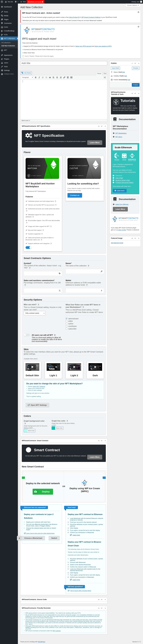The height and width of the screenshot is (644, 143).
Task: Open Only contract owner dropdown
Action: [35, 313]
